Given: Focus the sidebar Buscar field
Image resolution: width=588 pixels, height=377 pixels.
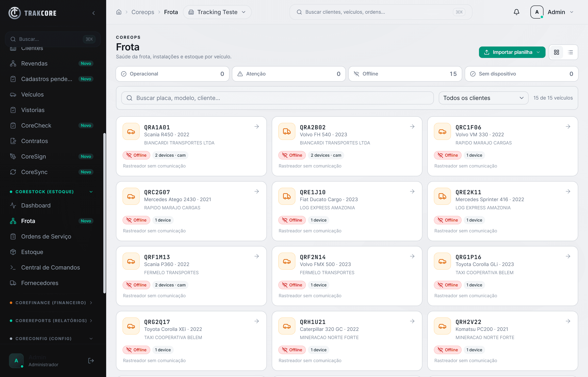Looking at the screenshot, I should click(x=53, y=39).
